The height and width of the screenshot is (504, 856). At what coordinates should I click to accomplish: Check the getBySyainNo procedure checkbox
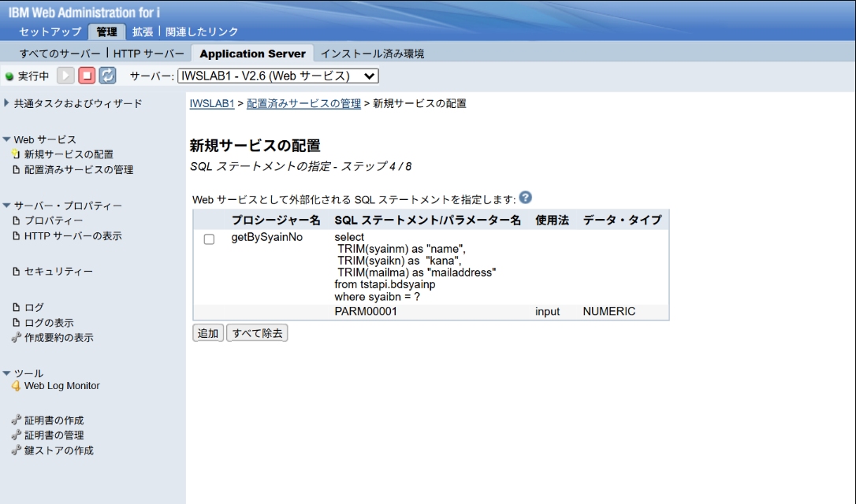click(x=209, y=239)
